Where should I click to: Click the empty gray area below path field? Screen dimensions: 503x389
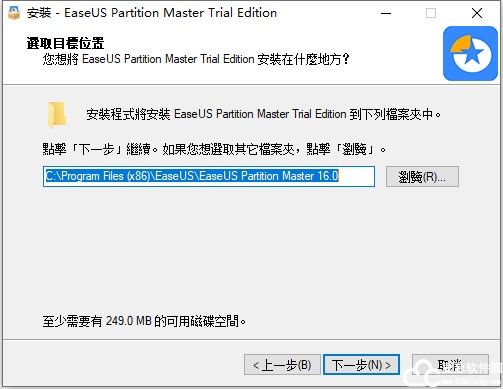250,250
